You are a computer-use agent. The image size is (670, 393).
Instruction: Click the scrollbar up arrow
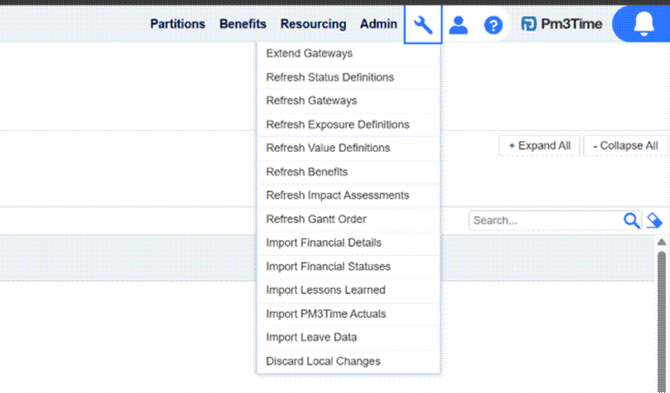coord(661,242)
